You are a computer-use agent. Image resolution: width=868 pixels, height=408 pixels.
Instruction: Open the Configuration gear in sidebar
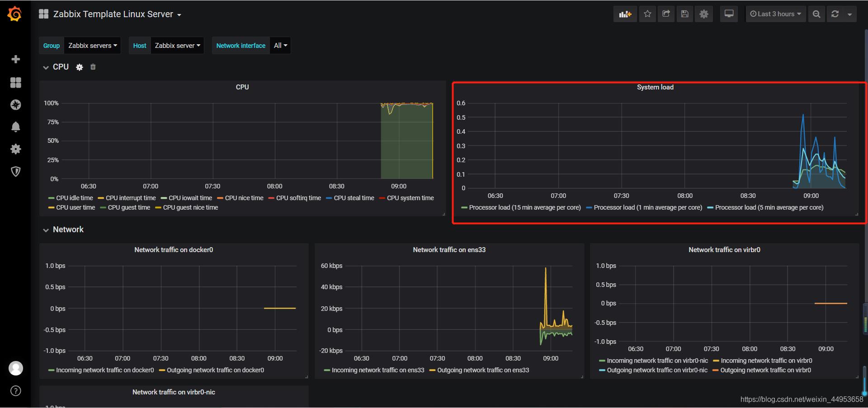coord(15,149)
